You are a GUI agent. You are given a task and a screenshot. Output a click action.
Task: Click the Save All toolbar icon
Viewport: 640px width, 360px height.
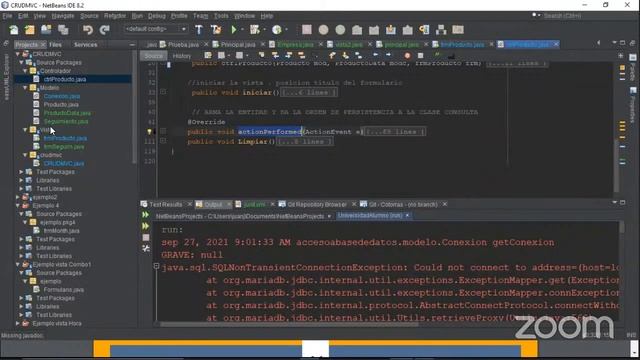[x=63, y=30]
